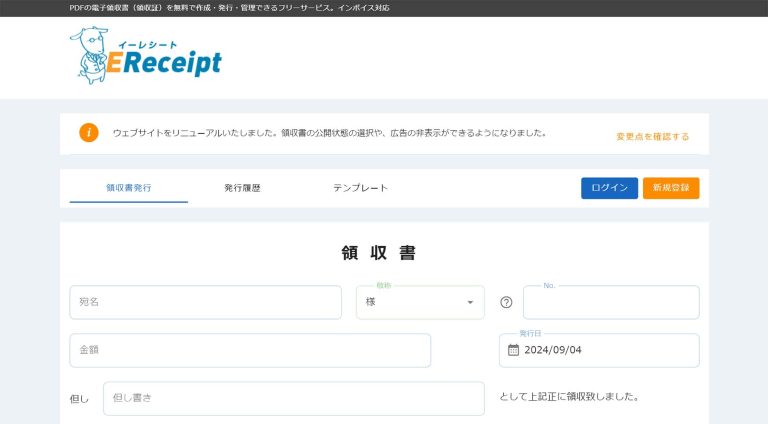Click the blue ログイン button

click(x=609, y=188)
